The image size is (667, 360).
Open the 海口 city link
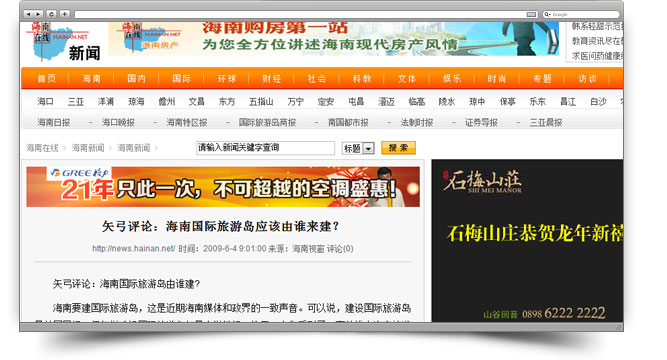pyautogui.click(x=46, y=102)
